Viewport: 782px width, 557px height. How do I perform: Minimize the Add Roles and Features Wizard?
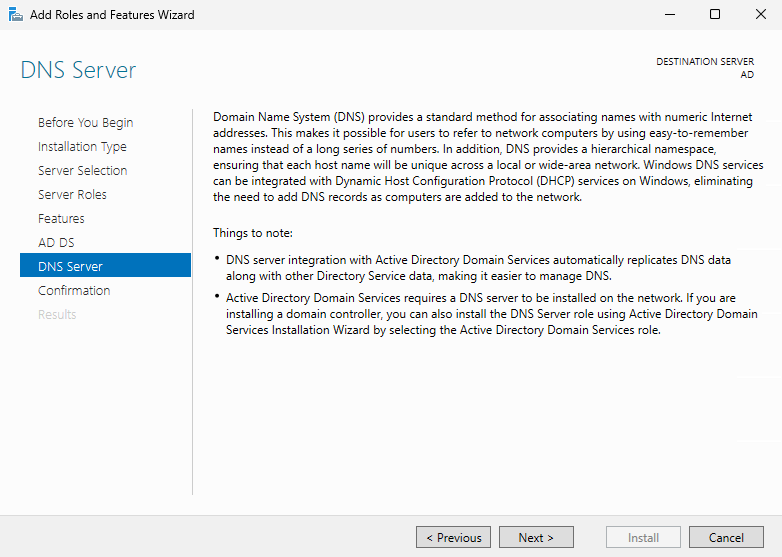667,15
